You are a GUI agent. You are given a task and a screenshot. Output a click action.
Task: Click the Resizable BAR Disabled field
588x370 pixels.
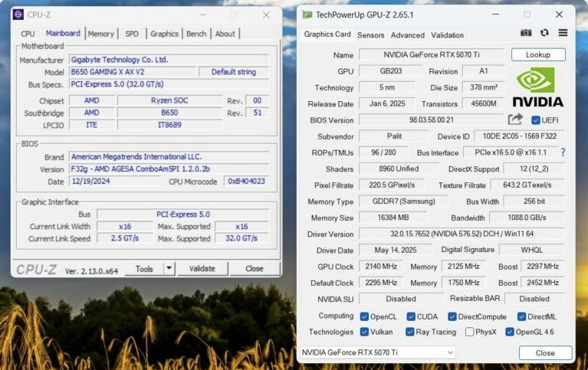(x=534, y=299)
